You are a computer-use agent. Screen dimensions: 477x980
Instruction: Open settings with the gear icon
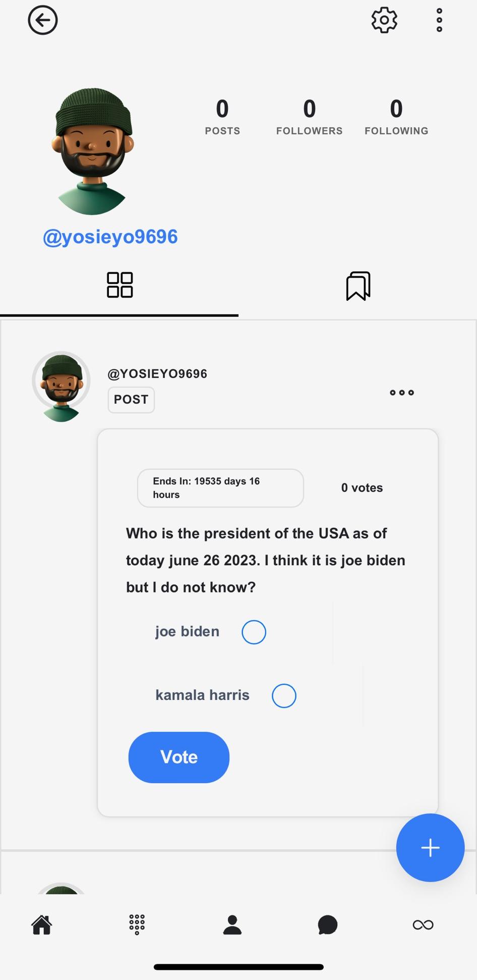tap(384, 20)
